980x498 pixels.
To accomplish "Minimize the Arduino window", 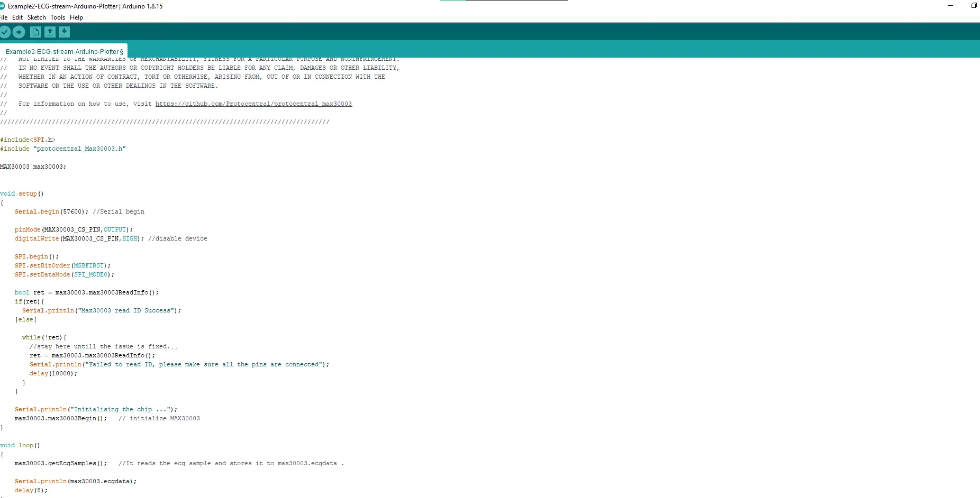I will click(950, 6).
